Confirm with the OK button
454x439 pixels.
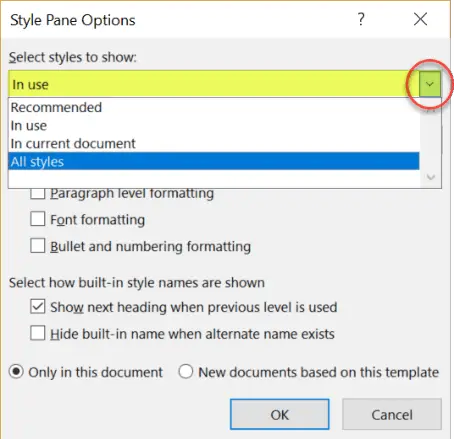280,414
